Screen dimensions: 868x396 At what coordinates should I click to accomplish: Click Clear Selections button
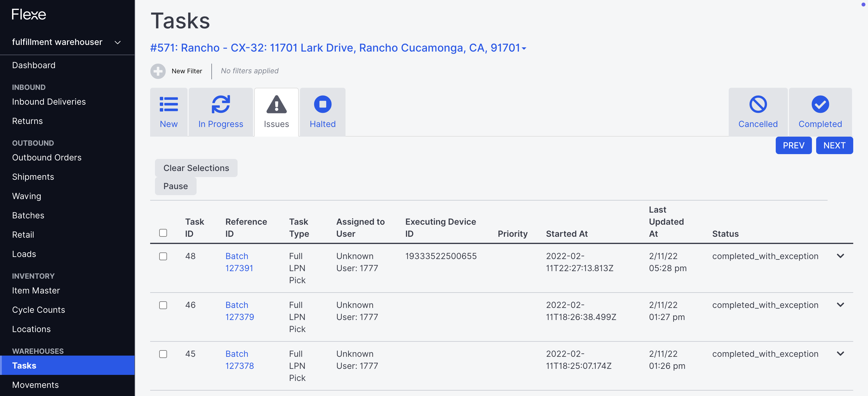coord(196,168)
